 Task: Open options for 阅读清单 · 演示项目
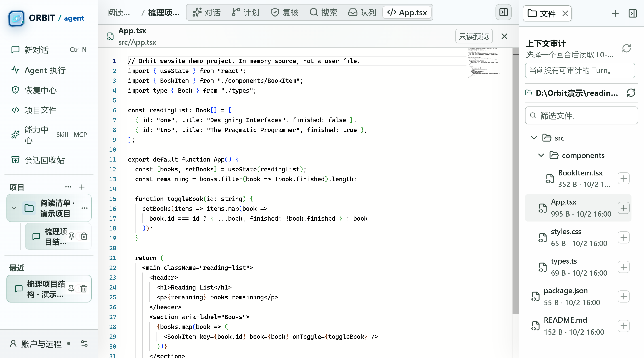[x=85, y=208]
